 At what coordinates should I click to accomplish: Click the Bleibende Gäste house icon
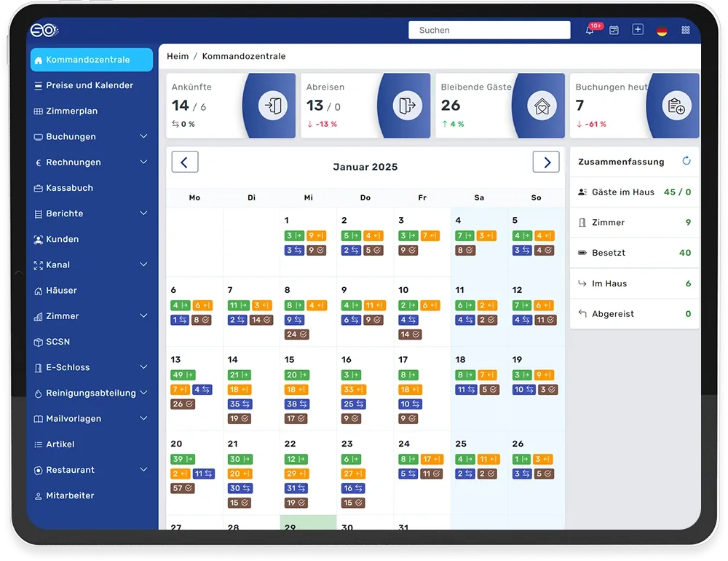[x=542, y=106]
